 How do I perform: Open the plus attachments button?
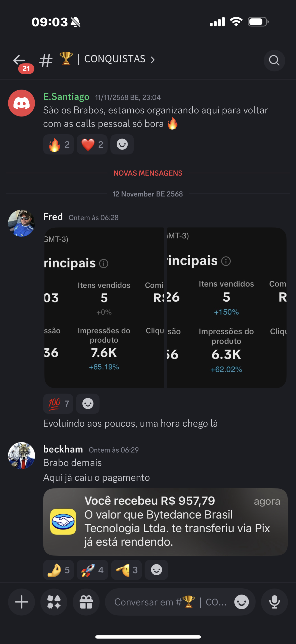(x=22, y=602)
